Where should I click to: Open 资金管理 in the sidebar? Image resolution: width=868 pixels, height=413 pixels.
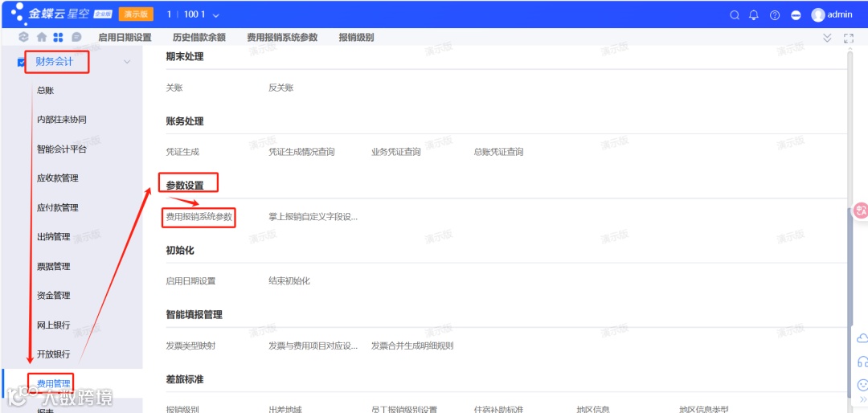tap(53, 296)
